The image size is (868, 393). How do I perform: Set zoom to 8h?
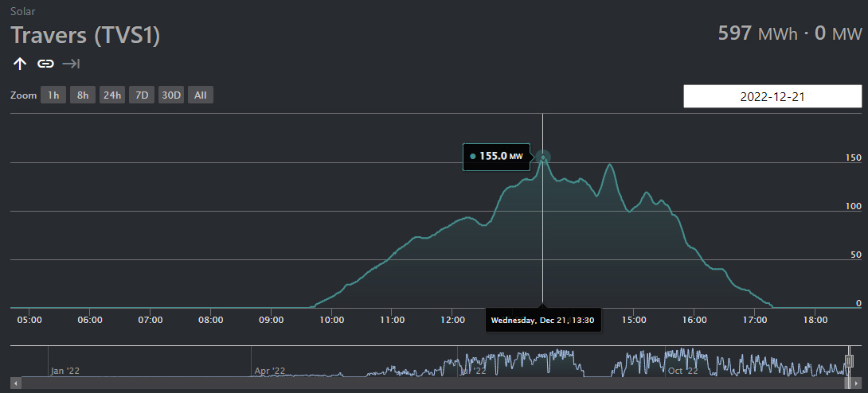(x=83, y=95)
